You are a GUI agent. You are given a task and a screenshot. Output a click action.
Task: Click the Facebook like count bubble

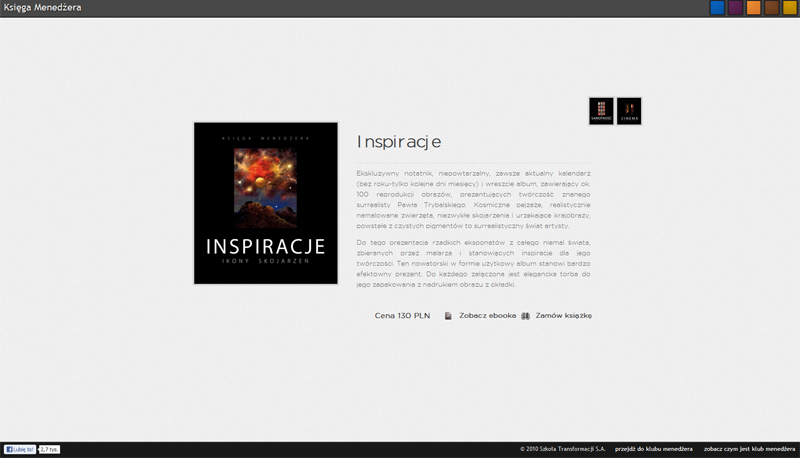pos(49,449)
